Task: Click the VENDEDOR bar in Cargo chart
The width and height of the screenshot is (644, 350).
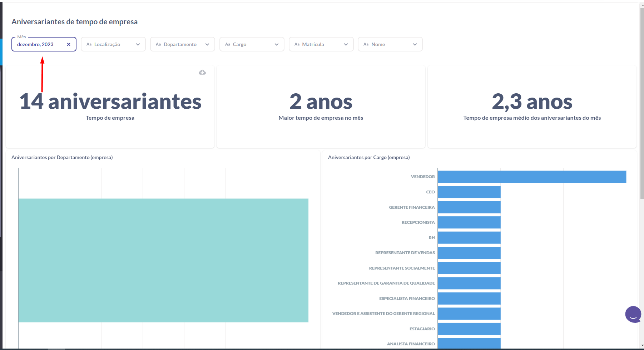Action: [x=532, y=177]
